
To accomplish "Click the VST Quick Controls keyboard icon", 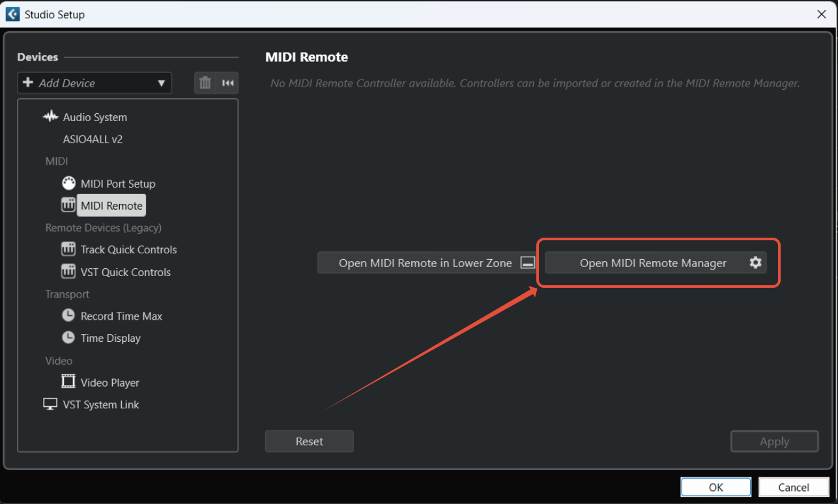I will [x=68, y=272].
